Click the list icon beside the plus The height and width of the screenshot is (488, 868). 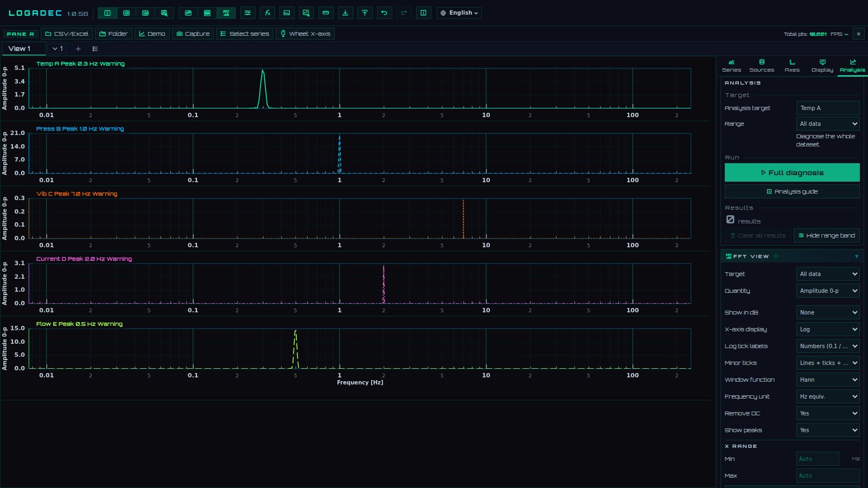95,49
